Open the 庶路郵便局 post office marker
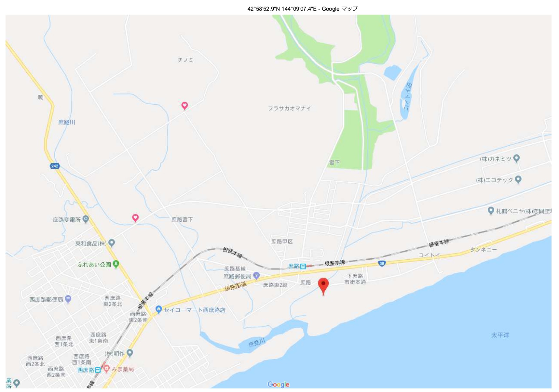Screen dimensions: 559x392 256,276
